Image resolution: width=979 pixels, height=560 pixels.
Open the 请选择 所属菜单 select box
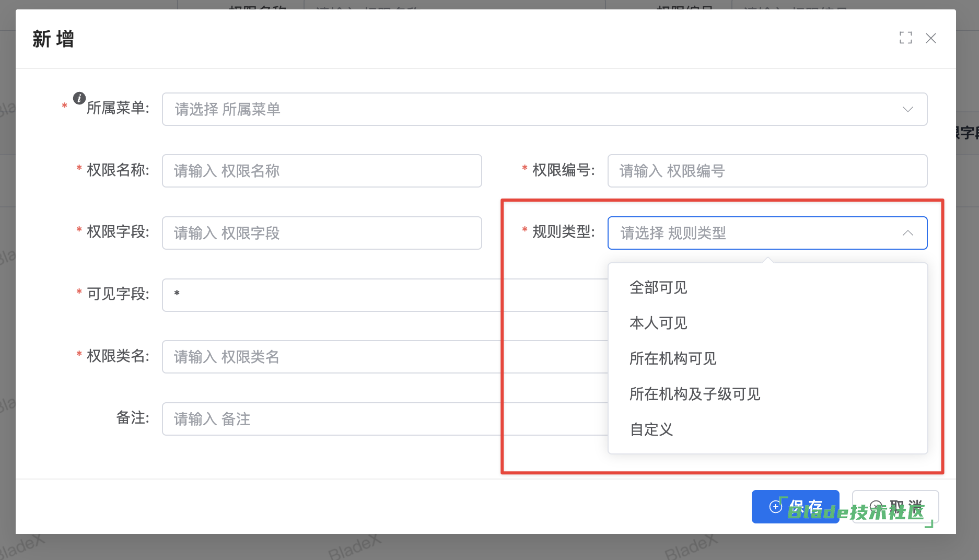[x=522, y=110]
